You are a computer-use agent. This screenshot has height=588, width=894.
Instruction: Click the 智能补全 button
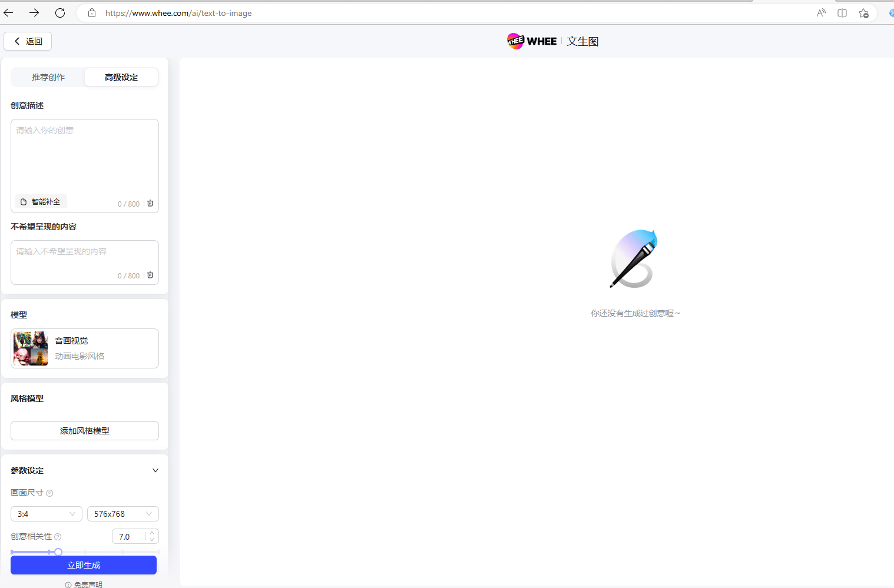(41, 202)
